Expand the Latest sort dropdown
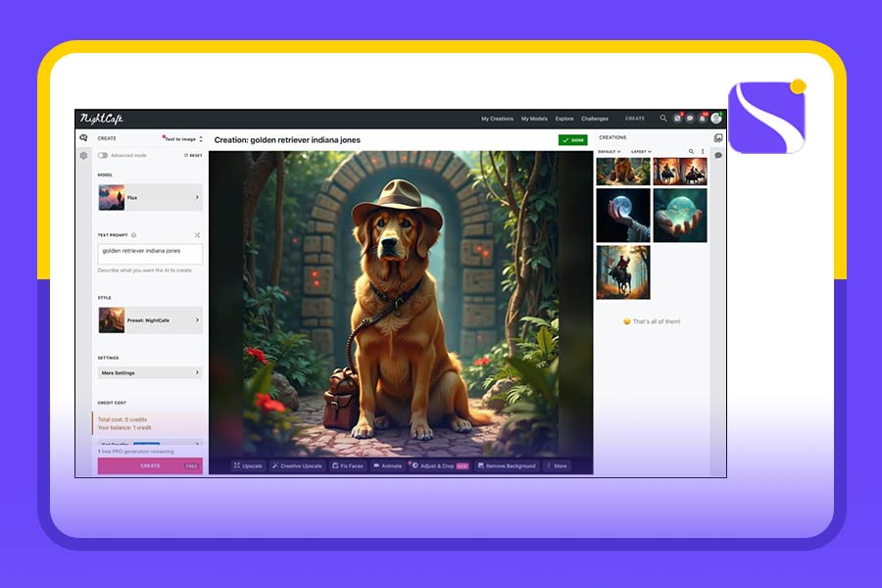The height and width of the screenshot is (588, 882). point(641,152)
